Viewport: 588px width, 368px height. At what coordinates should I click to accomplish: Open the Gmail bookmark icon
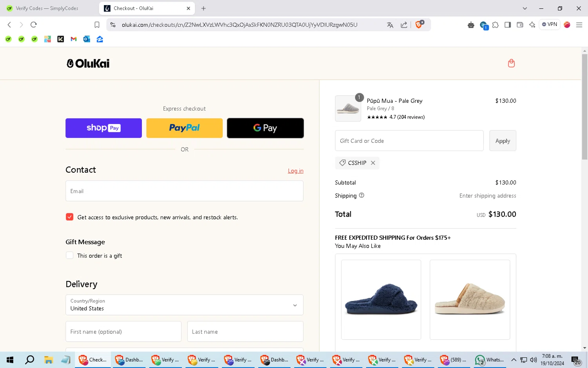74,39
